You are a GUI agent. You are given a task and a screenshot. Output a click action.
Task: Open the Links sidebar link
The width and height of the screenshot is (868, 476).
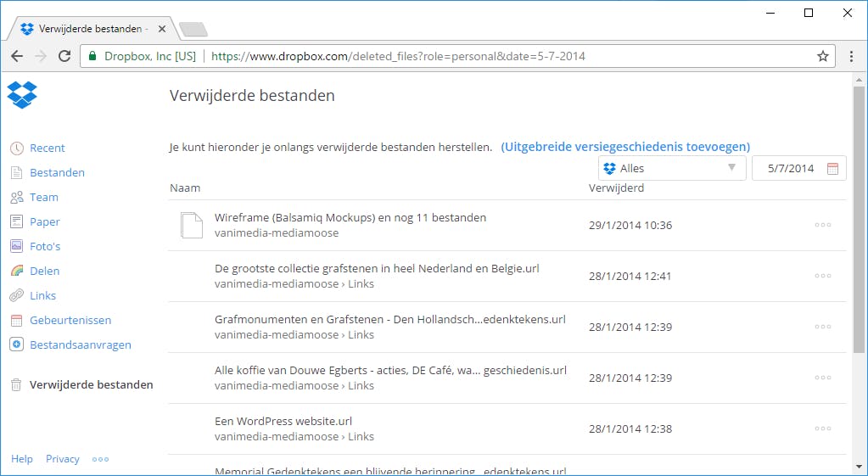[x=42, y=295]
